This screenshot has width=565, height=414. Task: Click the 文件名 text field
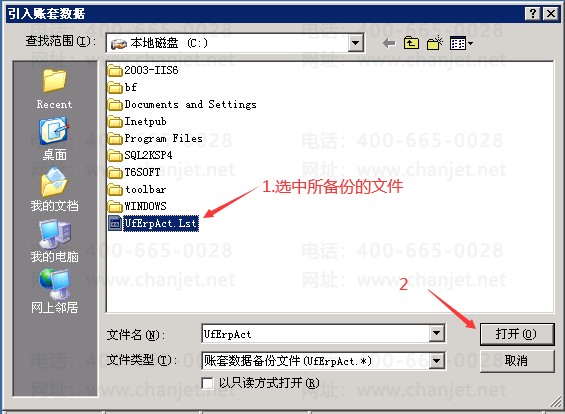click(316, 334)
